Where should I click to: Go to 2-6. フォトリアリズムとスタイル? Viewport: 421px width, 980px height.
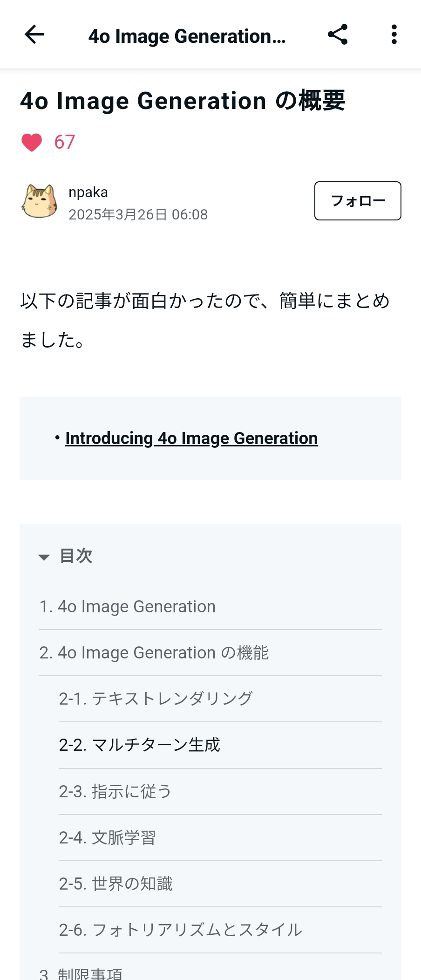[180, 930]
